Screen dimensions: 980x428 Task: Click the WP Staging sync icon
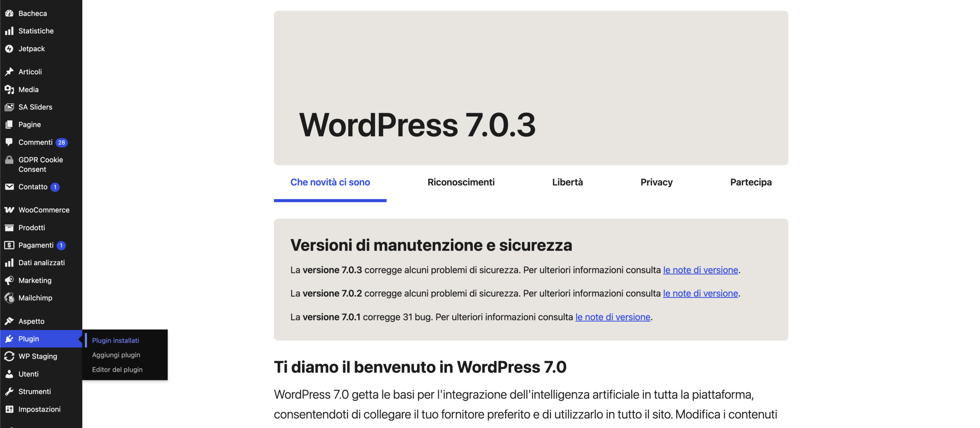pyautogui.click(x=9, y=356)
